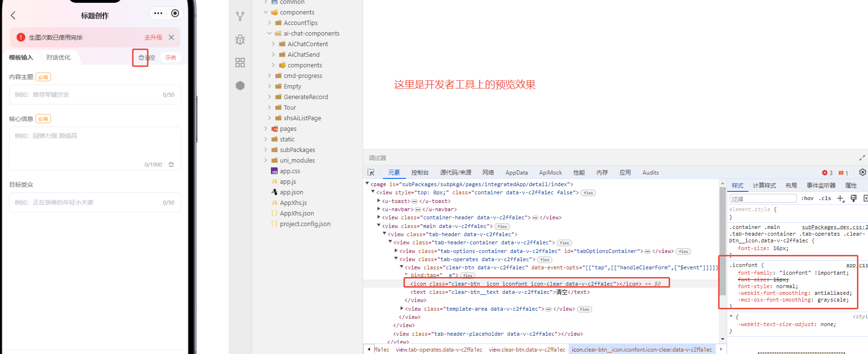Image resolution: width=868 pixels, height=354 pixels.
Task: Toggle the computed sidebar icon at styles edge
Action: (x=866, y=199)
